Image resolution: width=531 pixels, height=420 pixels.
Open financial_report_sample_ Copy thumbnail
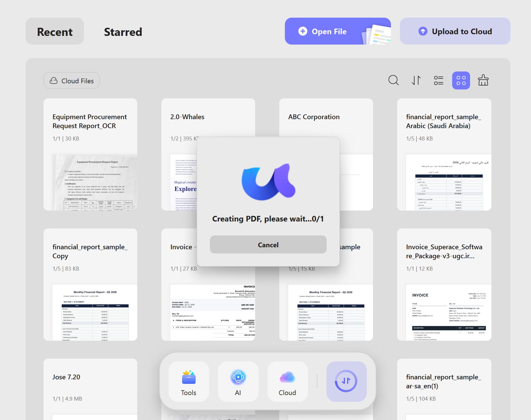coord(95,312)
